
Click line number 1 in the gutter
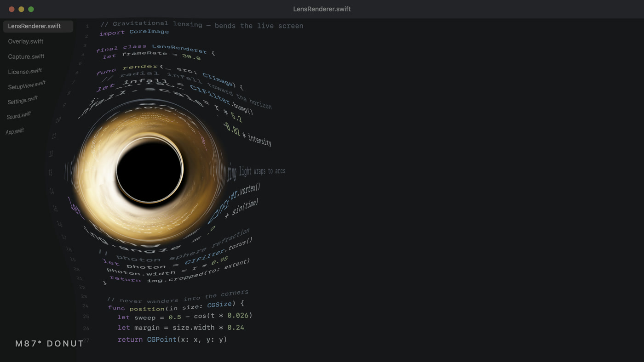87,27
